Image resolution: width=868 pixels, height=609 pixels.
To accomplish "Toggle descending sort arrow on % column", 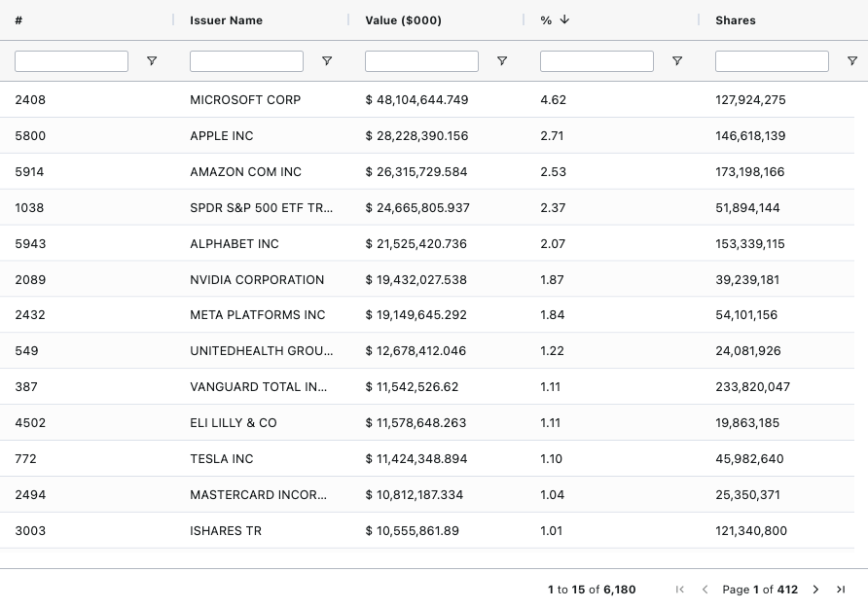I will 564,19.
